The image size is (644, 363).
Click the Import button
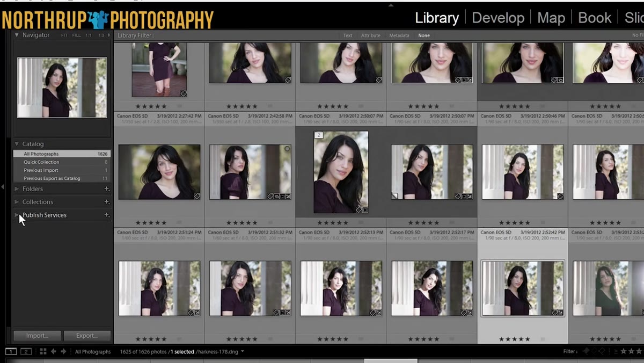[37, 336]
